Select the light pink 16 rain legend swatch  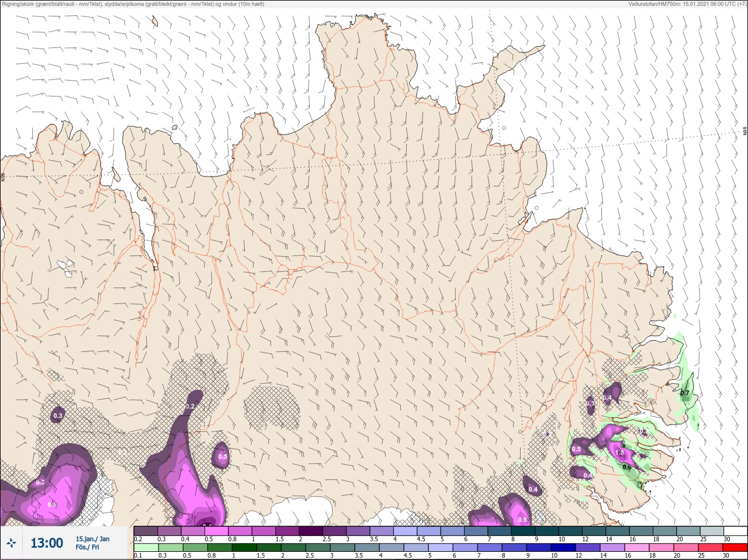pyautogui.click(x=636, y=548)
